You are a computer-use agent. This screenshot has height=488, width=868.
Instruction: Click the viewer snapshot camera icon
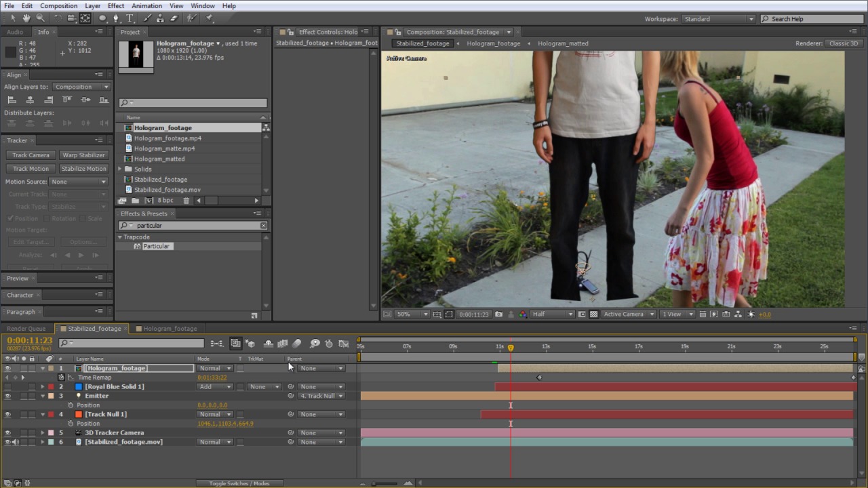click(499, 314)
